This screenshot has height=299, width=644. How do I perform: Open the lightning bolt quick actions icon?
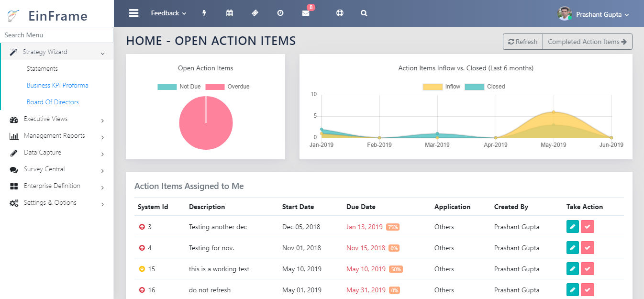[x=204, y=13]
